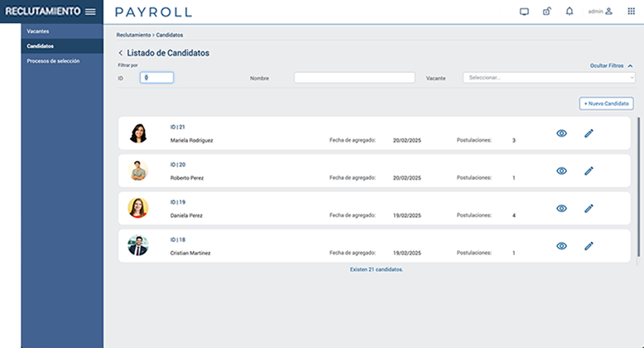Click the back arrow beside Listado de Candidatos

[x=121, y=53]
